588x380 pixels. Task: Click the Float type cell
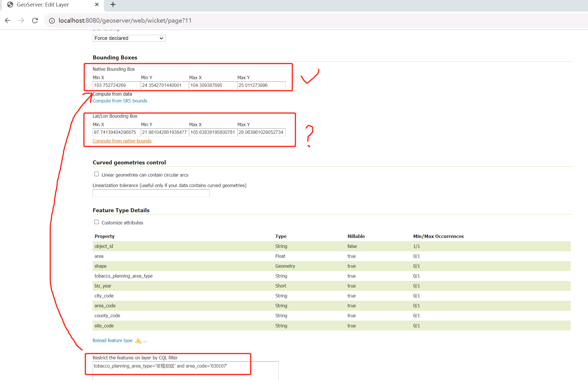click(x=280, y=256)
